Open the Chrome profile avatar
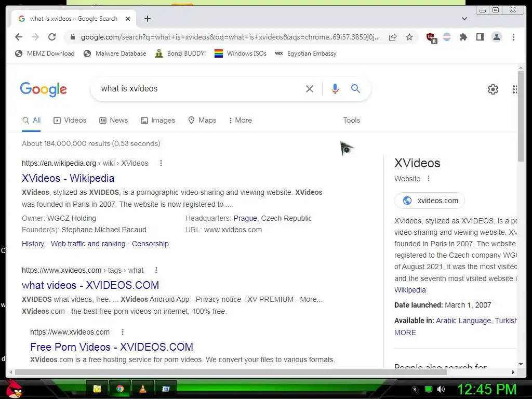532x399 pixels. click(x=496, y=37)
